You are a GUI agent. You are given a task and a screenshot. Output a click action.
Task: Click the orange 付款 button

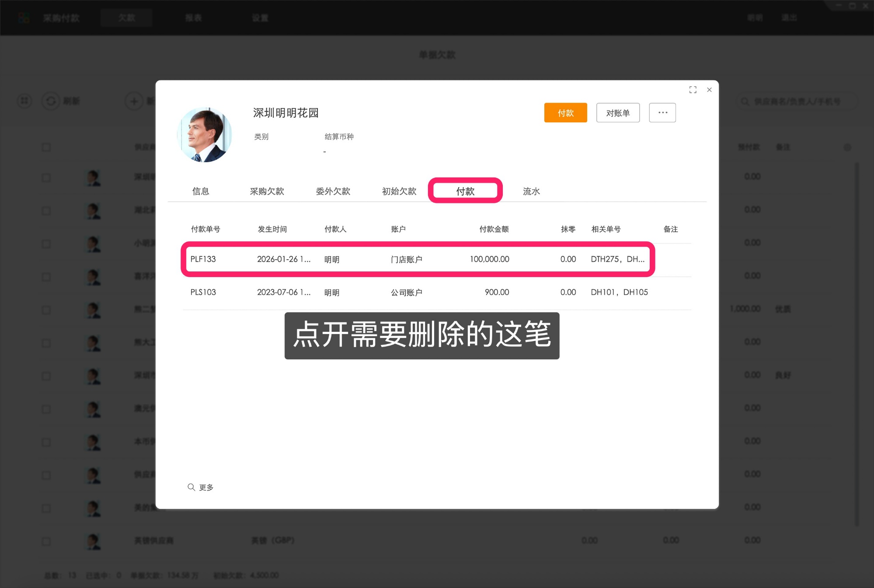point(565,113)
